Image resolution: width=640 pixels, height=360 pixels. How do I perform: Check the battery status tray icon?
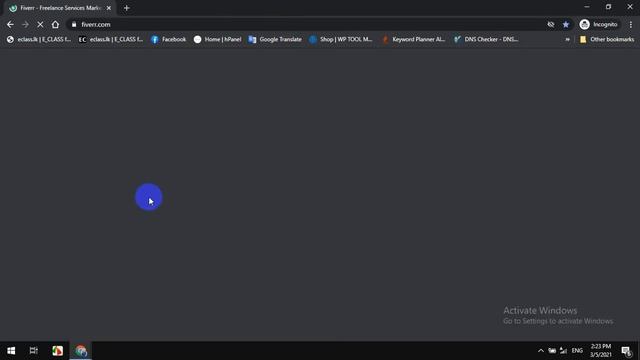pyautogui.click(x=552, y=351)
